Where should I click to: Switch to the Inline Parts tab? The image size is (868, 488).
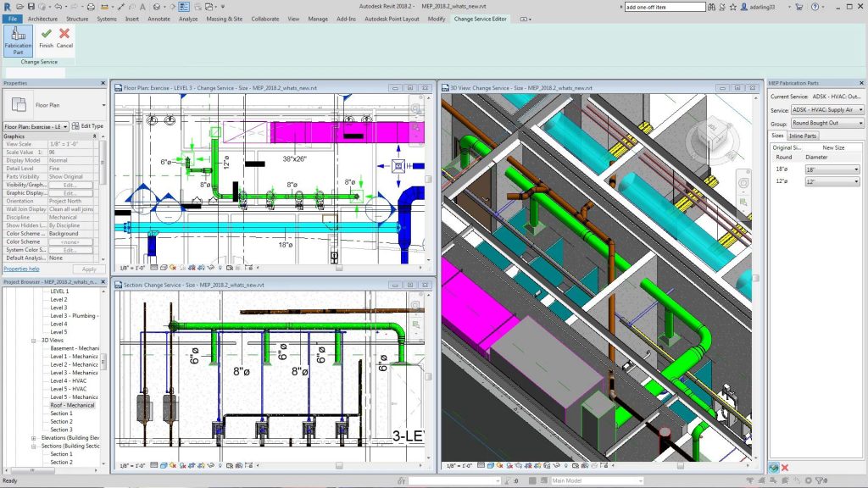point(803,136)
